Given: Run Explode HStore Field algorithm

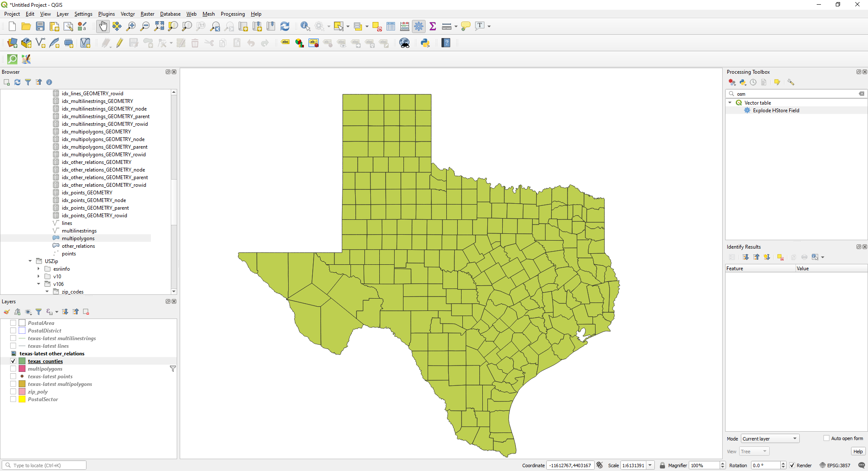Looking at the screenshot, I should (776, 110).
